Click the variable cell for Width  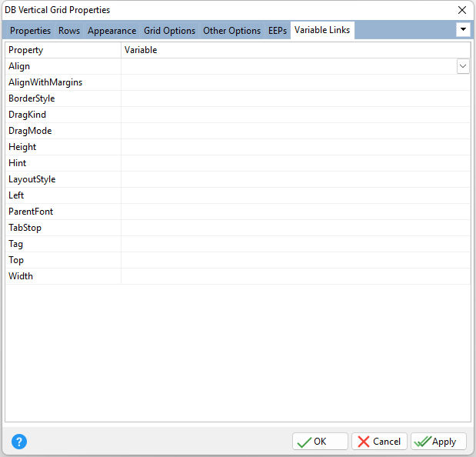point(296,276)
